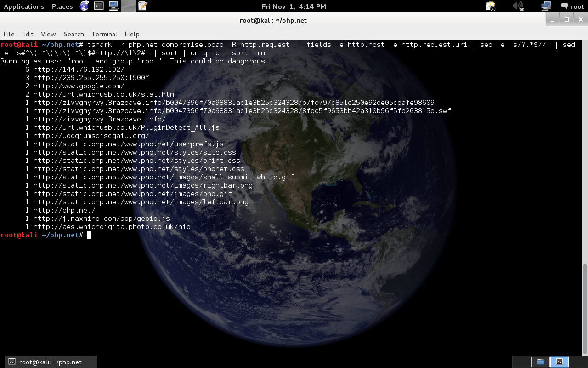Click the tshark command's php.net-compromise.pcap filename
Screen dimensions: 588x368
[x=176, y=45]
